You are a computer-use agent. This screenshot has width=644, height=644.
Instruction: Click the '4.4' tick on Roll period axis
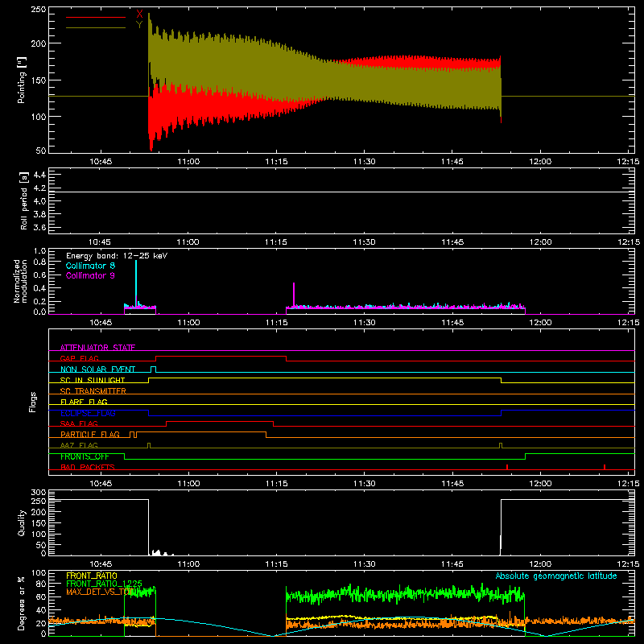[x=39, y=175]
